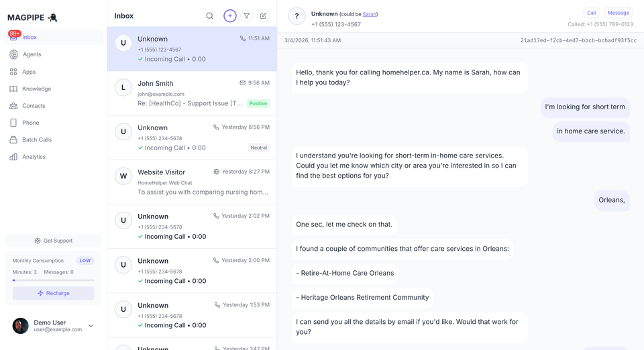Click the 99+ unread badge on Inbox
This screenshot has height=350, width=644.
14,34
